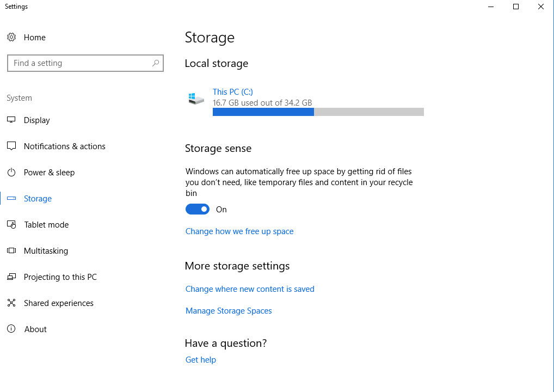
Task: Click the On label beside toggle
Action: click(221, 210)
